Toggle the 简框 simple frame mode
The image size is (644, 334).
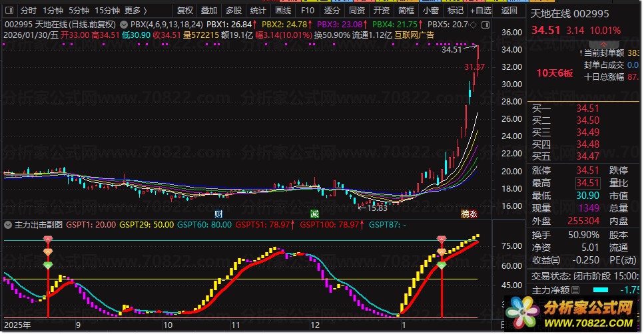tap(406, 10)
